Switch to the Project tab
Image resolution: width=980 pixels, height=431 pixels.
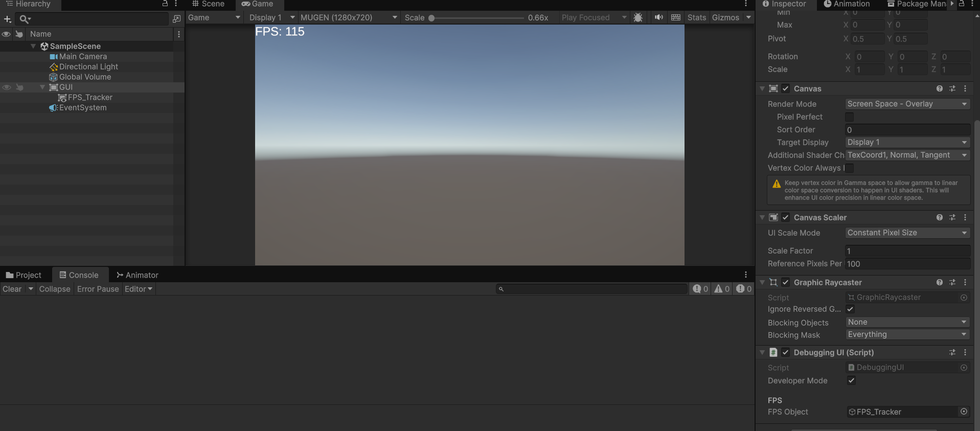tap(24, 275)
